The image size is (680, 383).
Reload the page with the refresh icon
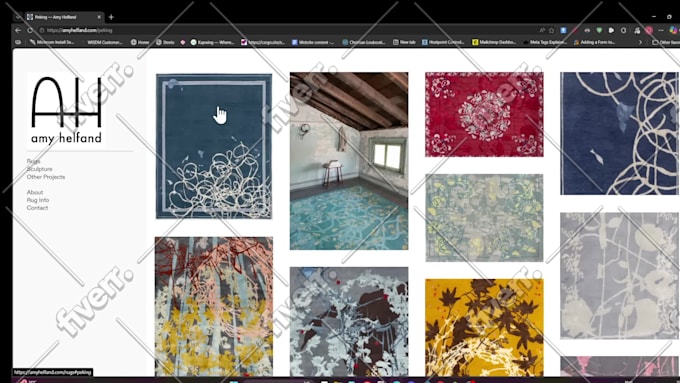tap(30, 30)
